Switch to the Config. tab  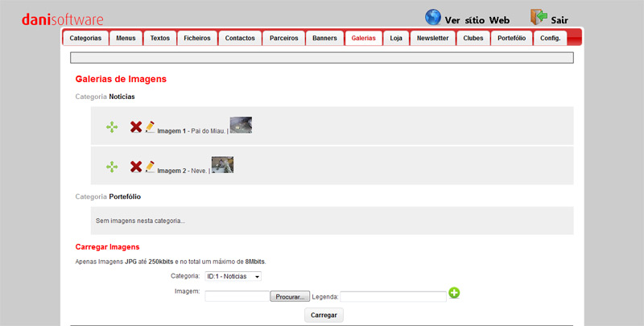pyautogui.click(x=550, y=38)
